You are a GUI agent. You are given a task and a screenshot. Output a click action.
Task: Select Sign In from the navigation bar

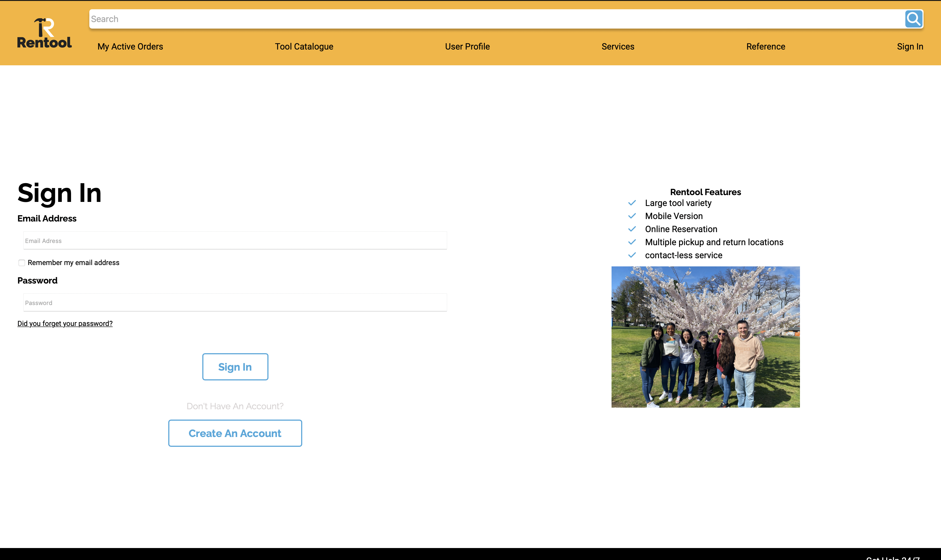910,47
